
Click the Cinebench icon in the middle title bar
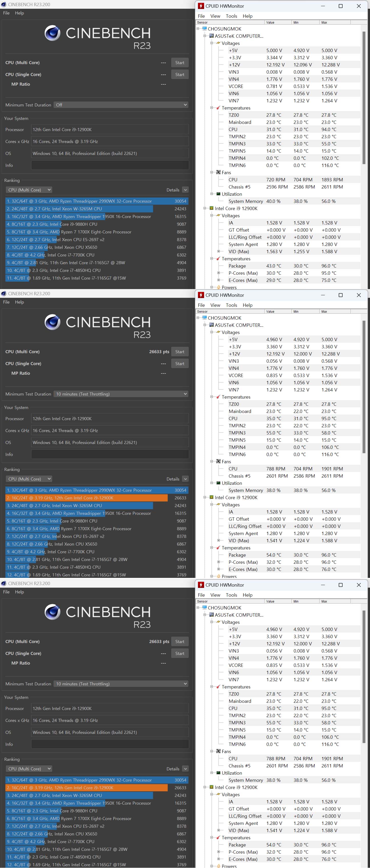tap(4, 293)
